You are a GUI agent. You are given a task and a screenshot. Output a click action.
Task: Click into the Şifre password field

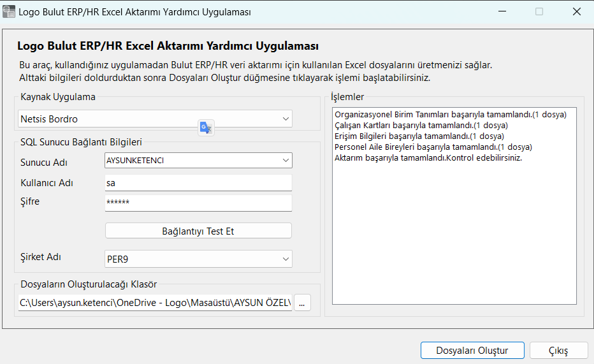point(198,203)
